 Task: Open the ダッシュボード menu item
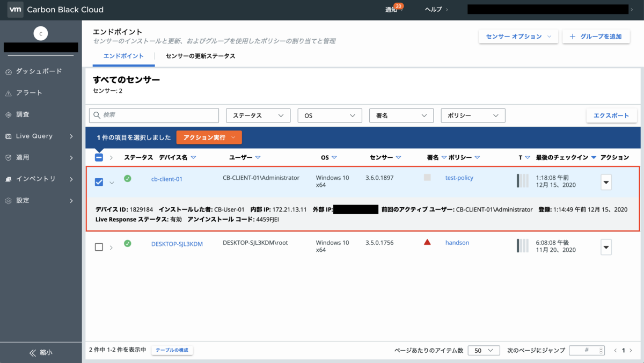[x=39, y=71]
